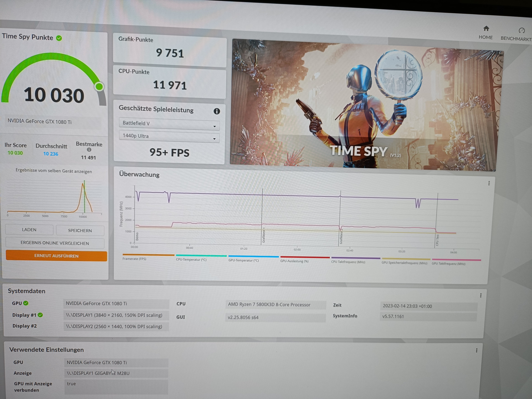The width and height of the screenshot is (532, 399).
Task: Click ERGEBNIS ONLINE VERGLEICHEN button
Action: coord(55,243)
